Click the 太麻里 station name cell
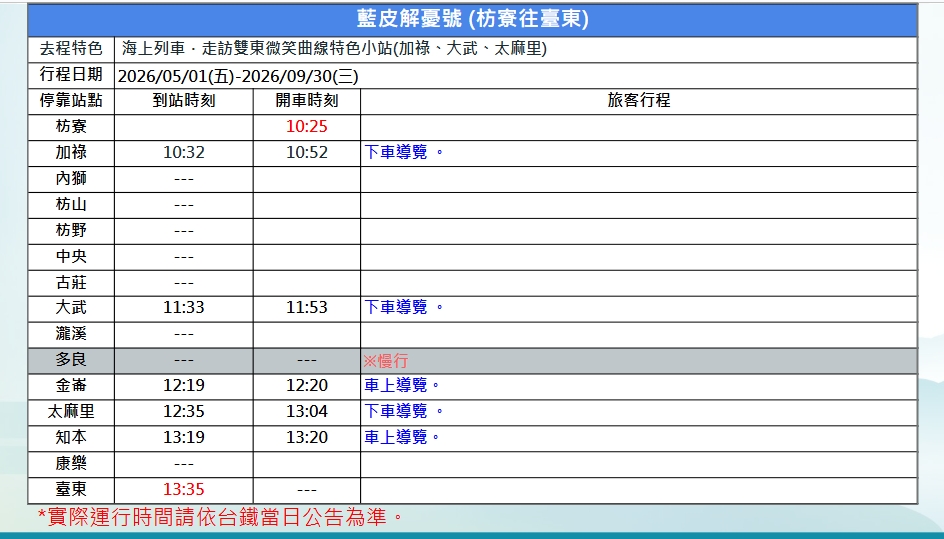 71,411
